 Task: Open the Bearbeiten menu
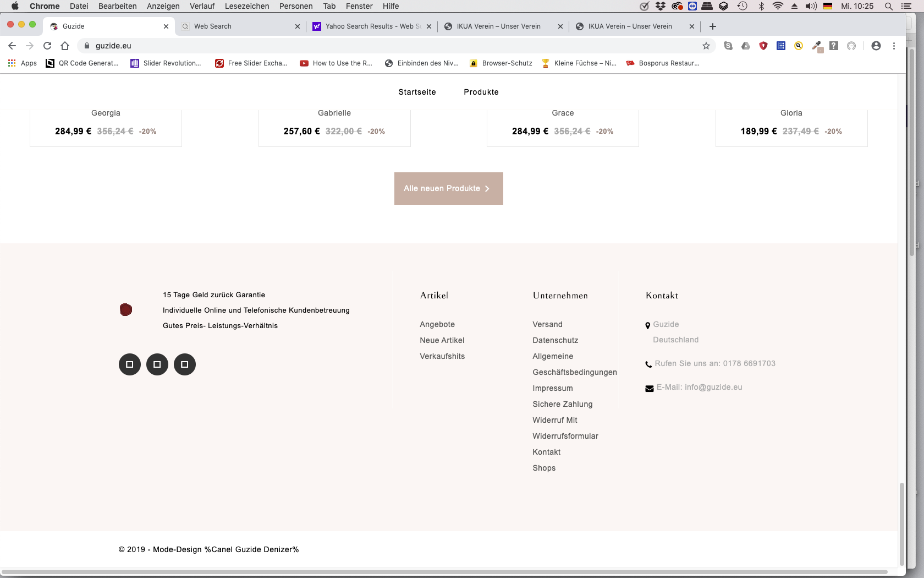(118, 6)
